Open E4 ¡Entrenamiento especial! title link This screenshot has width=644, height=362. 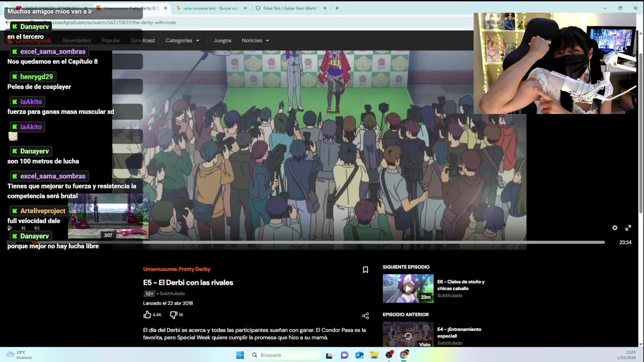pyautogui.click(x=459, y=332)
